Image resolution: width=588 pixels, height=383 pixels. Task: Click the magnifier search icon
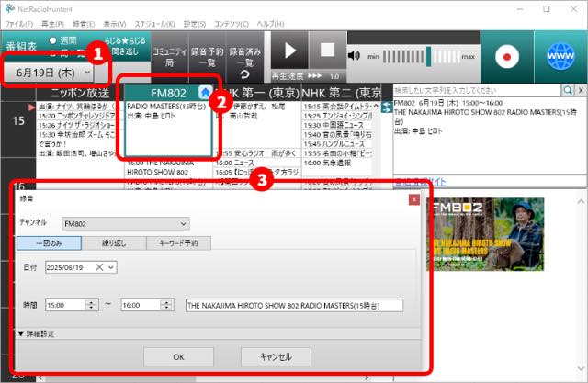(x=568, y=90)
